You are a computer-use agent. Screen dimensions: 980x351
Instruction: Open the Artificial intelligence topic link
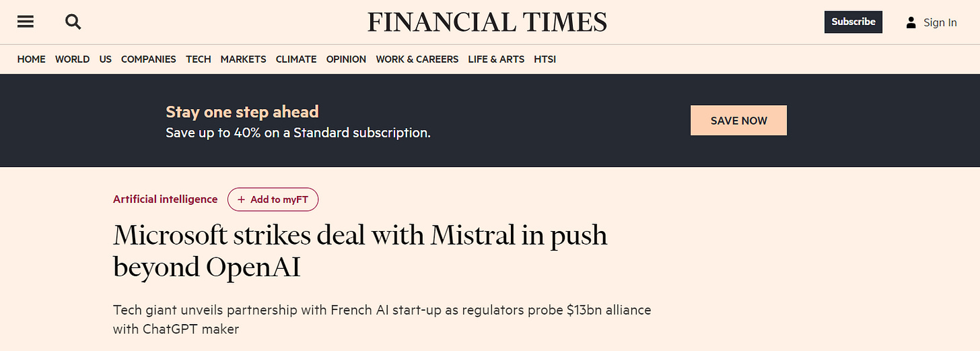pyautogui.click(x=165, y=199)
